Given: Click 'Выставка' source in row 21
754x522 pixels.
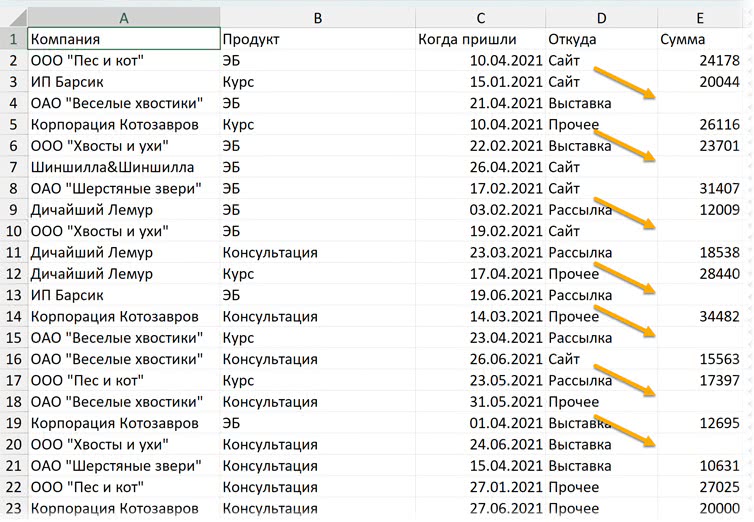Looking at the screenshot, I should click(x=602, y=466).
